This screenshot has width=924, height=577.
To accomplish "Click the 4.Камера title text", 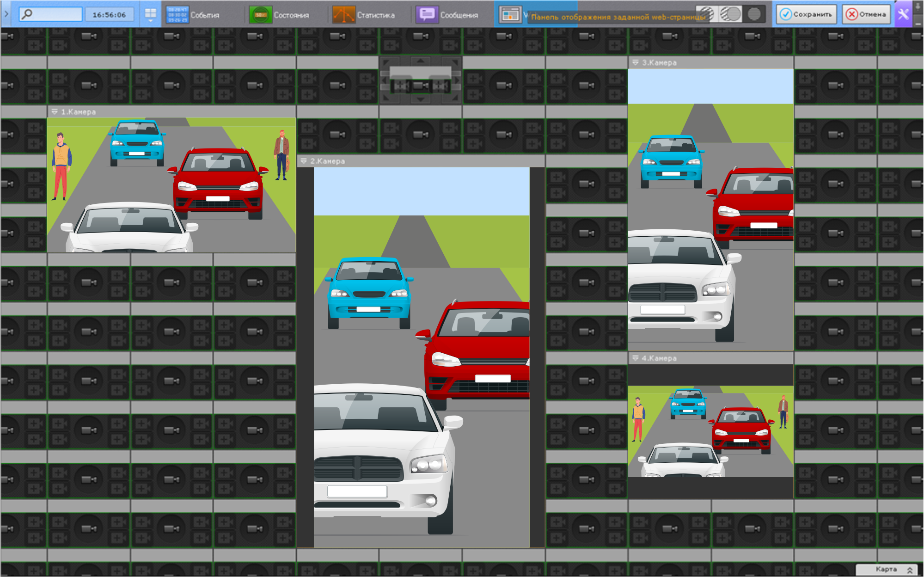I will pyautogui.click(x=659, y=358).
